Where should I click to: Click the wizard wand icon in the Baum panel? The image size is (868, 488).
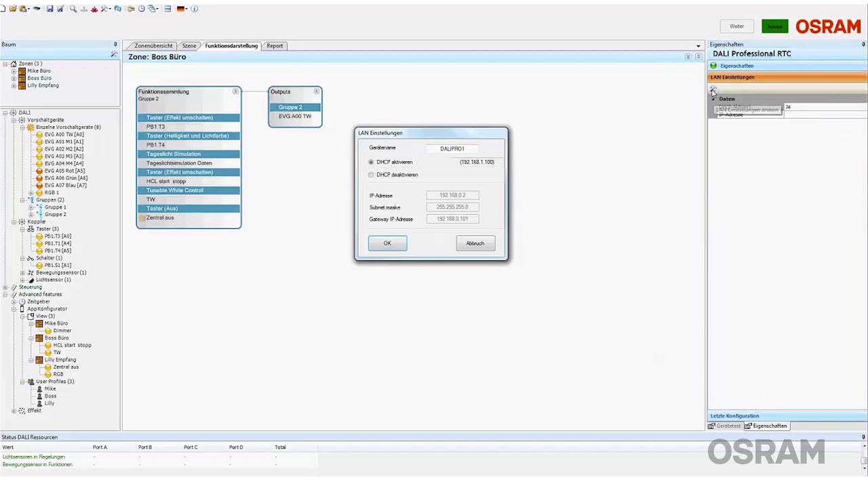tap(114, 53)
